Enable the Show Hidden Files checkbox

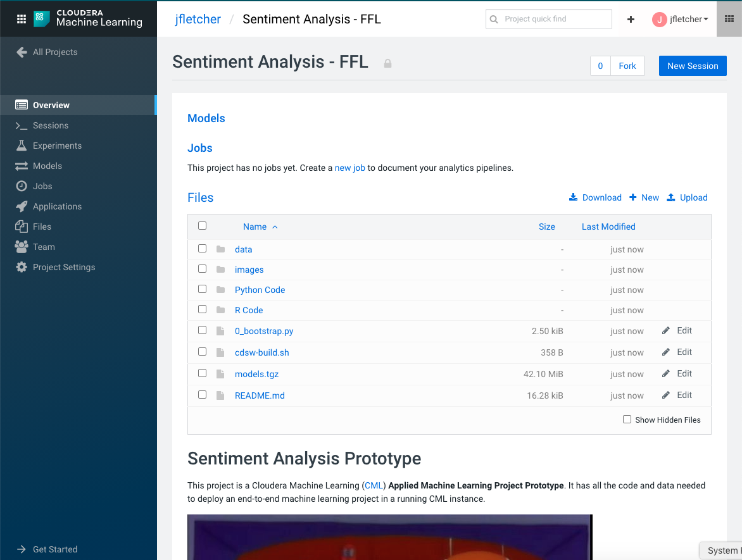pos(627,419)
